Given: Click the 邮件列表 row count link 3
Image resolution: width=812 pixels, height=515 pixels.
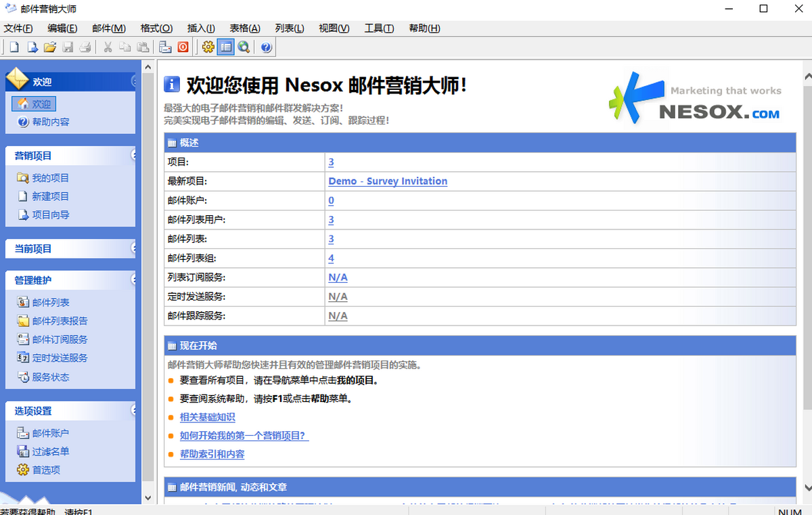Looking at the screenshot, I should coord(332,239).
